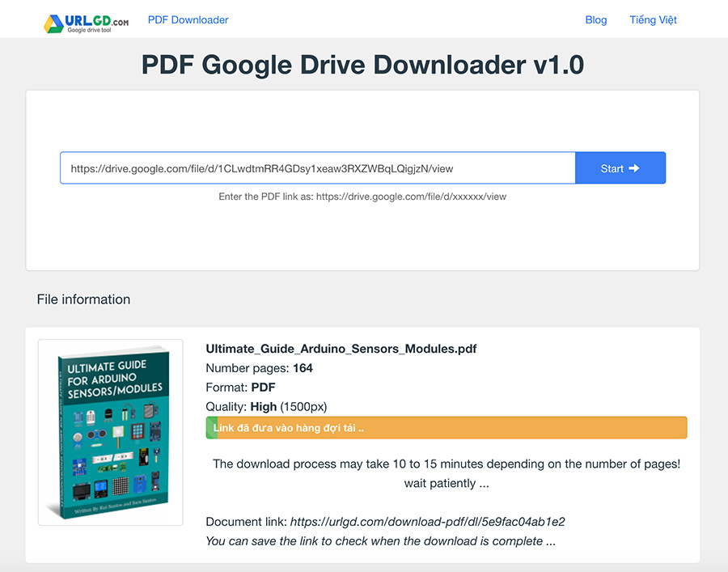The width and height of the screenshot is (728, 572).
Task: Click the '10 to 15 minutes' download notice
Action: 447,473
